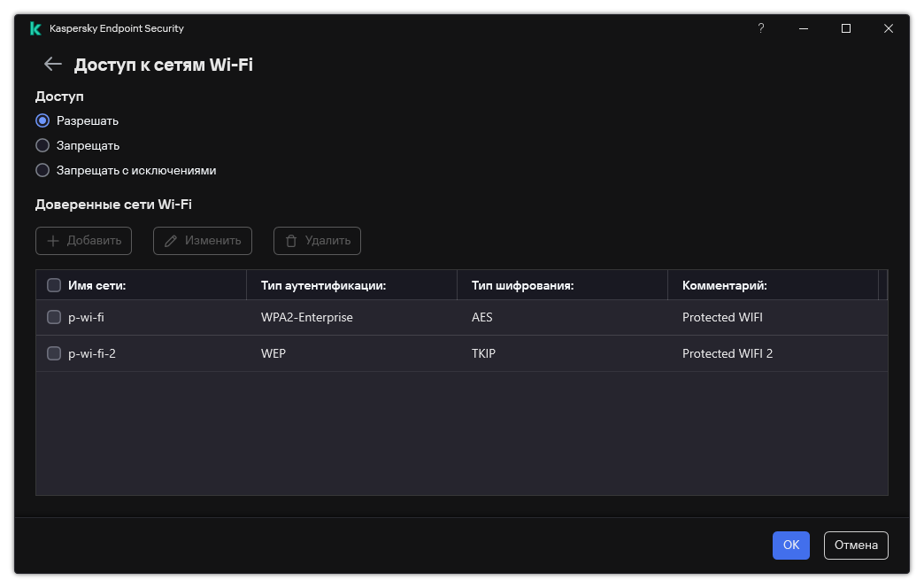Click the Delete button with trash icon
924x588 pixels.
pos(317,241)
